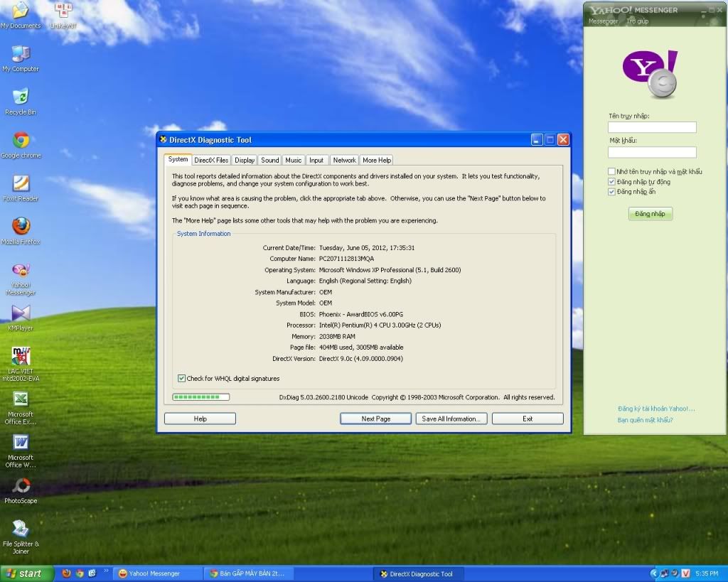Close the Yahoo! Messenger window
This screenshot has width=728, height=582.
click(719, 10)
